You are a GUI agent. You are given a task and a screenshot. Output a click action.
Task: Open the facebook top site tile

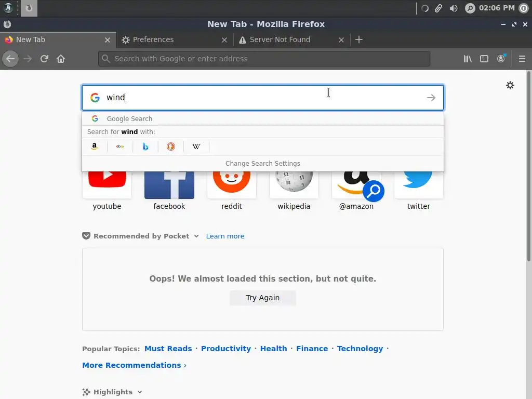click(x=169, y=191)
